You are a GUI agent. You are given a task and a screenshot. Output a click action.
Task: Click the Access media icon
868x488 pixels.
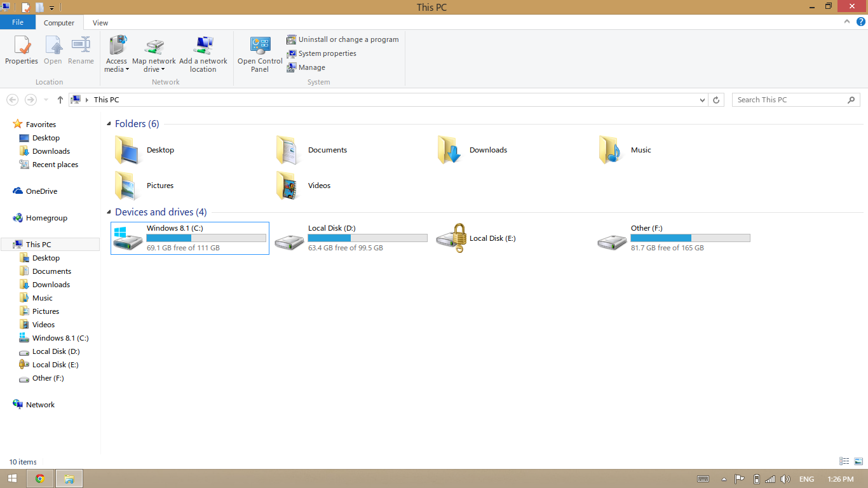pyautogui.click(x=117, y=46)
